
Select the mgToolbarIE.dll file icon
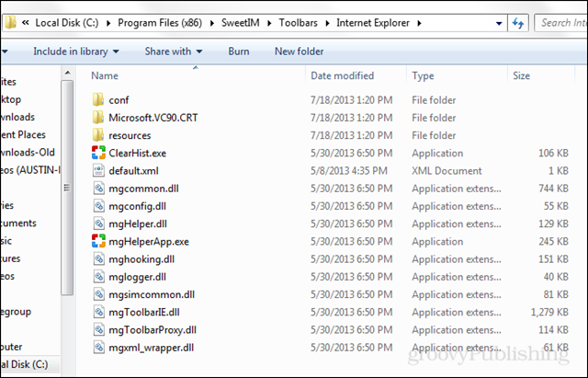click(98, 312)
